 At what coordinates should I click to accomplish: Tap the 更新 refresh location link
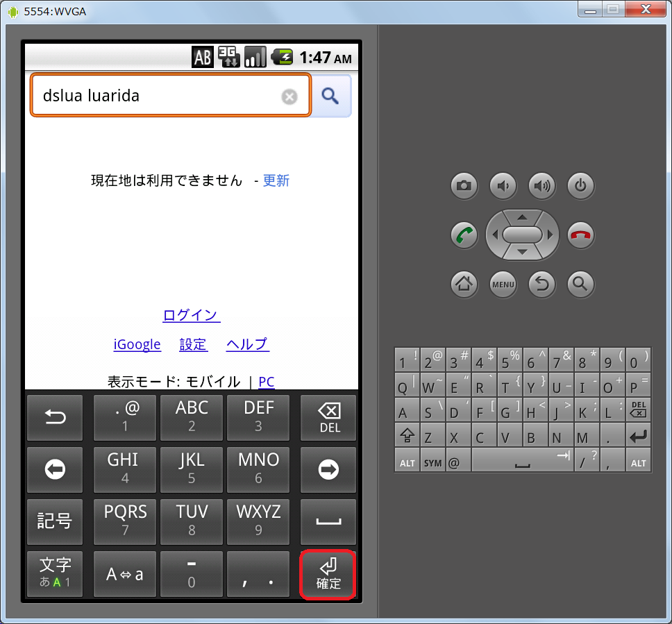(276, 181)
